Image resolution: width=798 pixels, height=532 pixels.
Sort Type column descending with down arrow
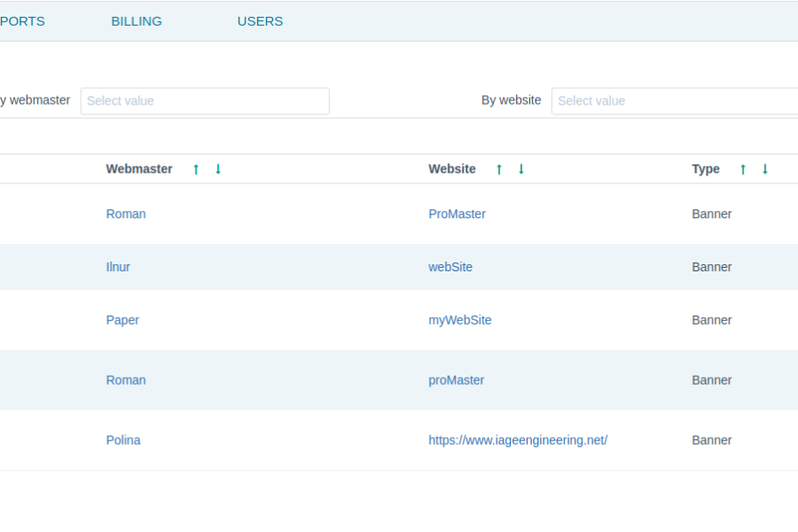(x=765, y=169)
